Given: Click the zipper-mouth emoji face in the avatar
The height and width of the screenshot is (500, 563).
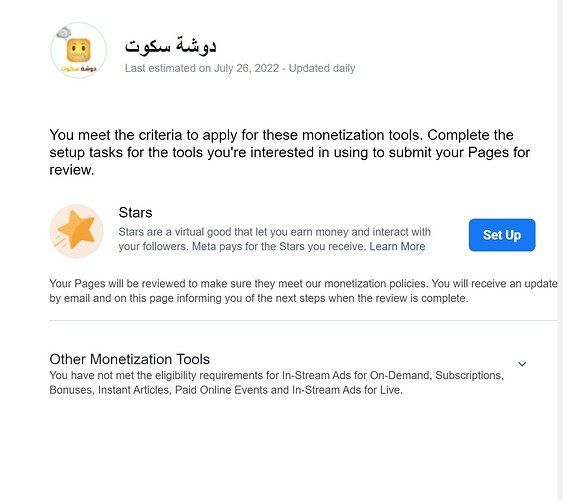Looking at the screenshot, I should point(79,51).
